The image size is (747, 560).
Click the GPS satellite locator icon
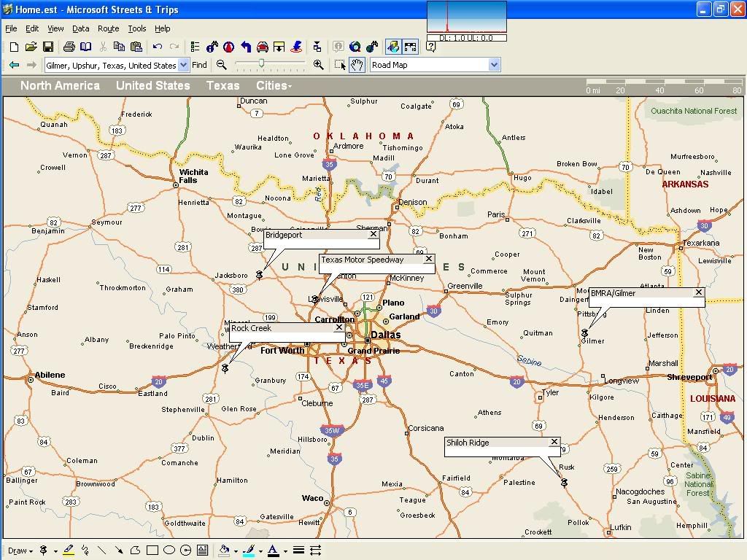[x=296, y=47]
